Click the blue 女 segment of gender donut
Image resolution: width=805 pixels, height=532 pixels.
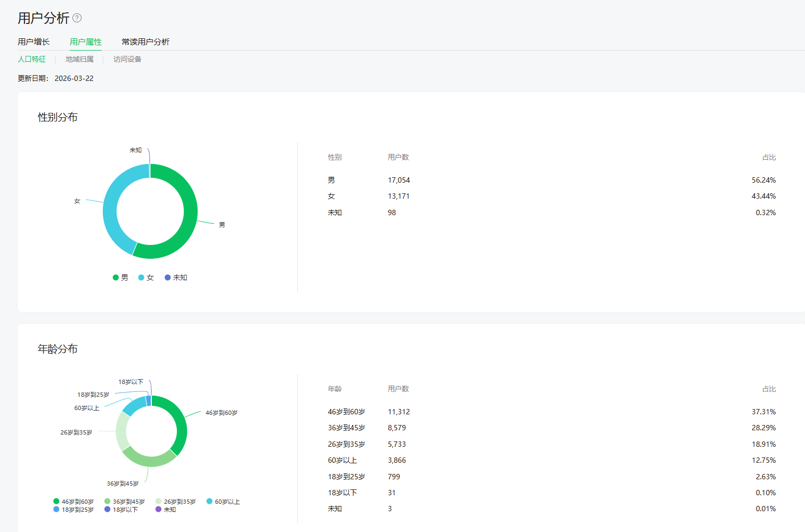[x=111, y=202]
